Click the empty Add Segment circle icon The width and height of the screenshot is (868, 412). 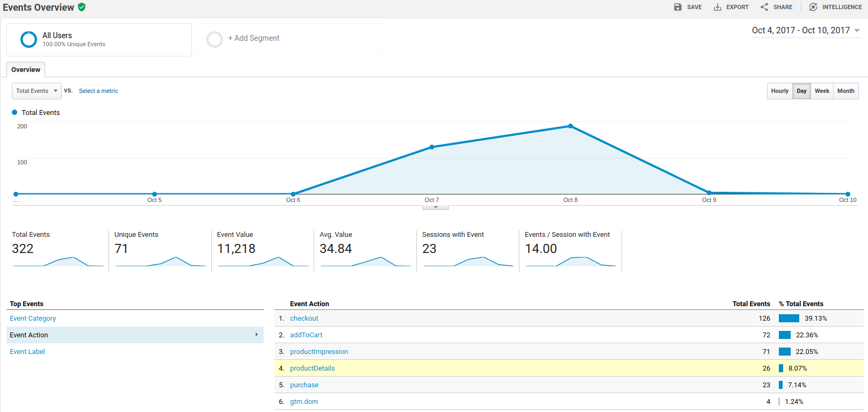(214, 39)
